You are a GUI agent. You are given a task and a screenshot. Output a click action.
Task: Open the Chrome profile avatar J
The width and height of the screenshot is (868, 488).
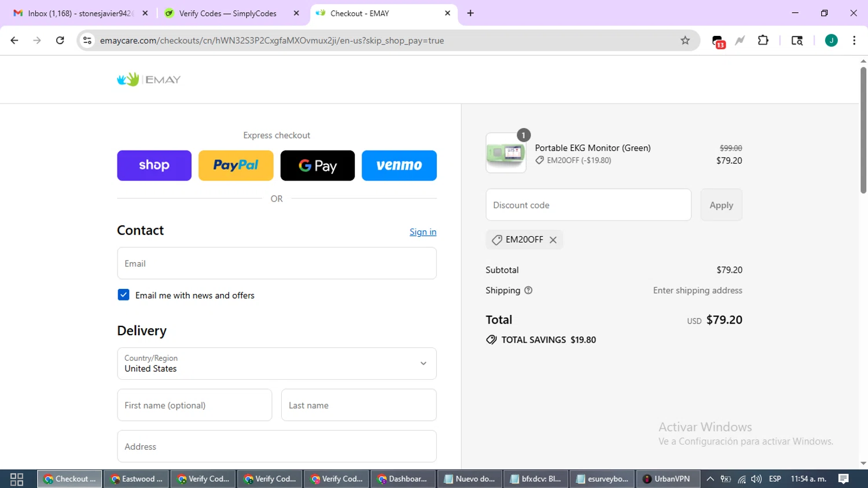coord(831,41)
